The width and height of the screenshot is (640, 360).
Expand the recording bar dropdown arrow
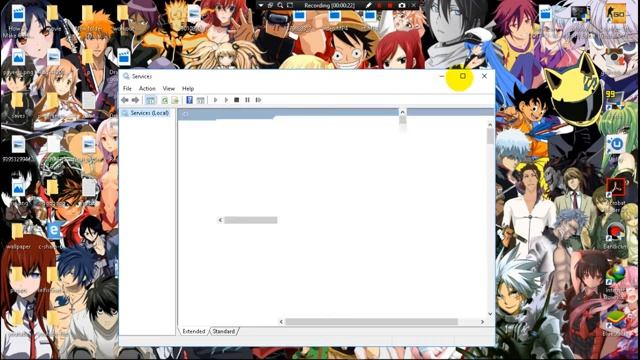(x=261, y=5)
